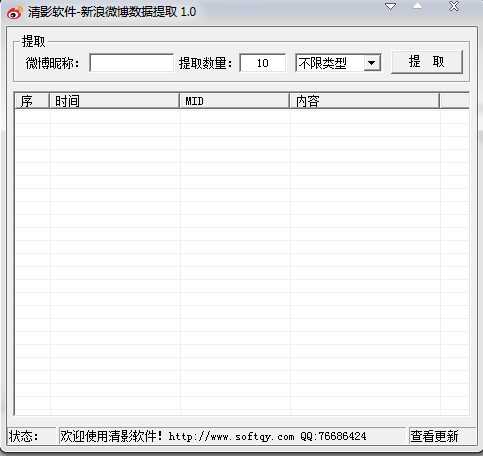Viewport: 483px width, 456px height.
Task: Click the 提 取 extract button
Action: 427,62
